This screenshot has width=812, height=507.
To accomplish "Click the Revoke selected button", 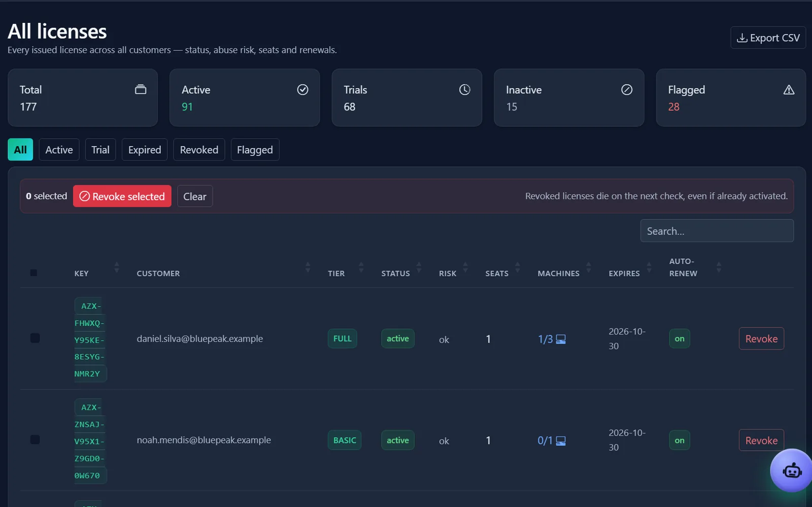I will point(122,196).
